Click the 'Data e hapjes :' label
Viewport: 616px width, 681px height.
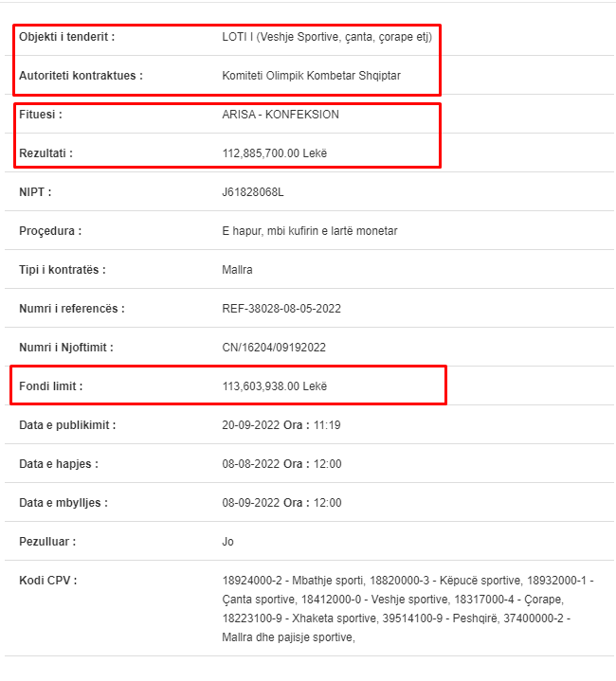coord(59,464)
